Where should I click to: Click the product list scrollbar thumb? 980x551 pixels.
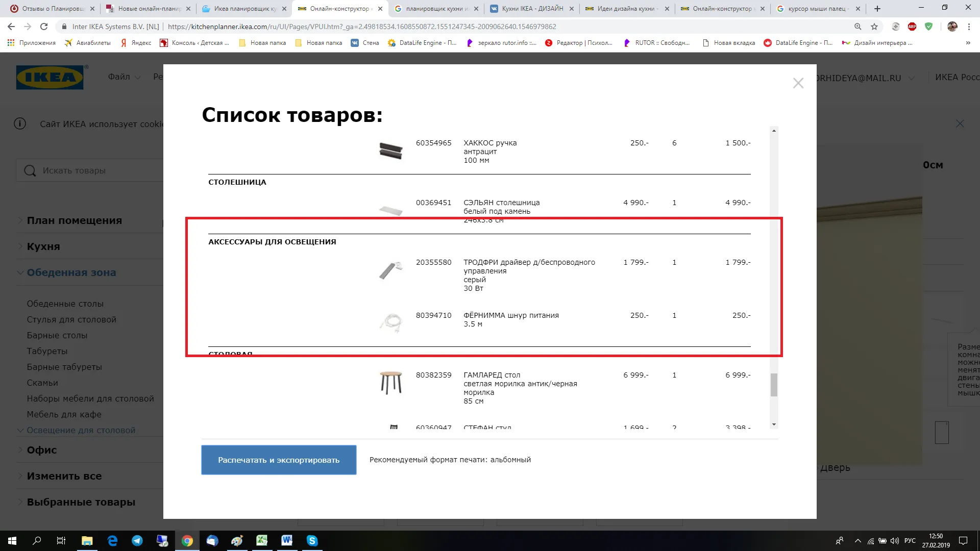774,385
